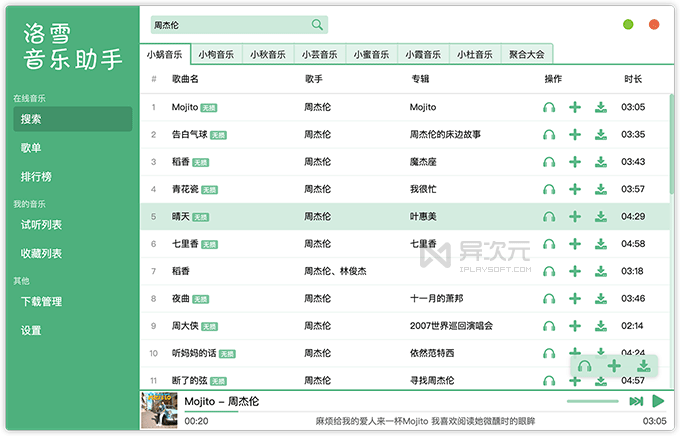The width and height of the screenshot is (680, 436).
Task: Open the 聚合大会 tab
Action: pyautogui.click(x=527, y=55)
